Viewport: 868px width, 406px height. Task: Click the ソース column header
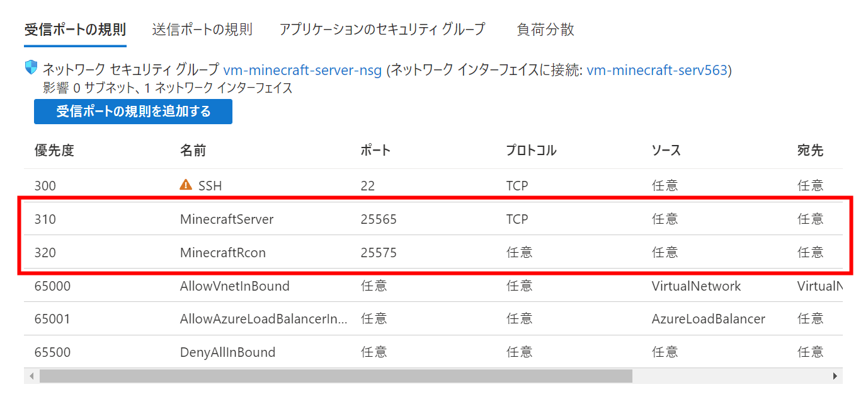(x=666, y=151)
